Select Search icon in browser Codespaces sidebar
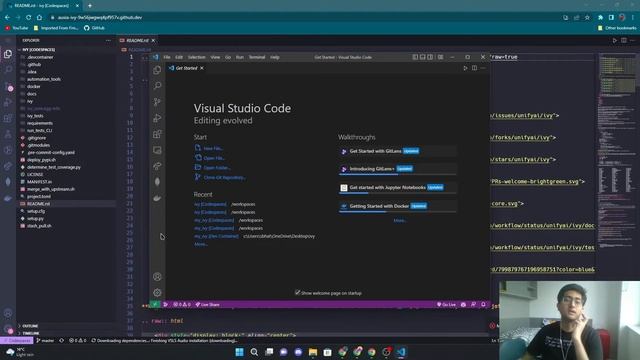This screenshot has height=360, width=640. [x=8, y=70]
